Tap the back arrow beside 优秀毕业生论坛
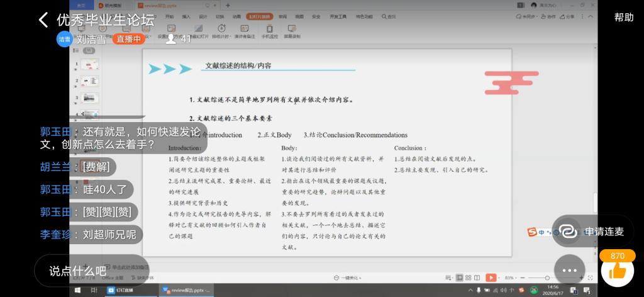Viewport: 644px width, 297px height. pyautogui.click(x=43, y=20)
